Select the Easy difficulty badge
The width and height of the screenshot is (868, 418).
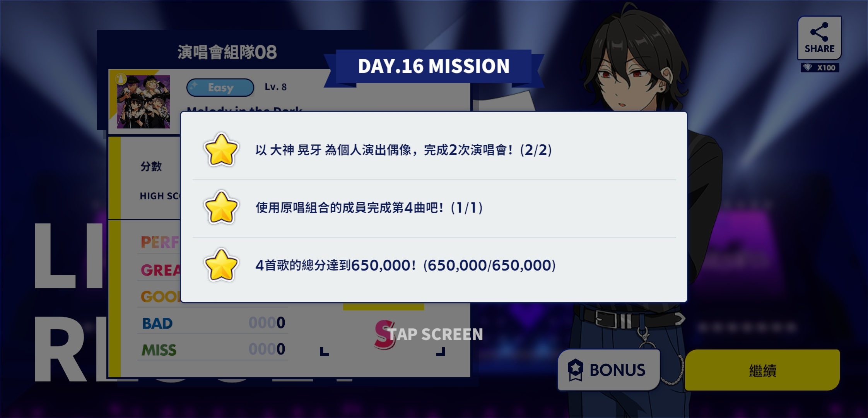[220, 87]
